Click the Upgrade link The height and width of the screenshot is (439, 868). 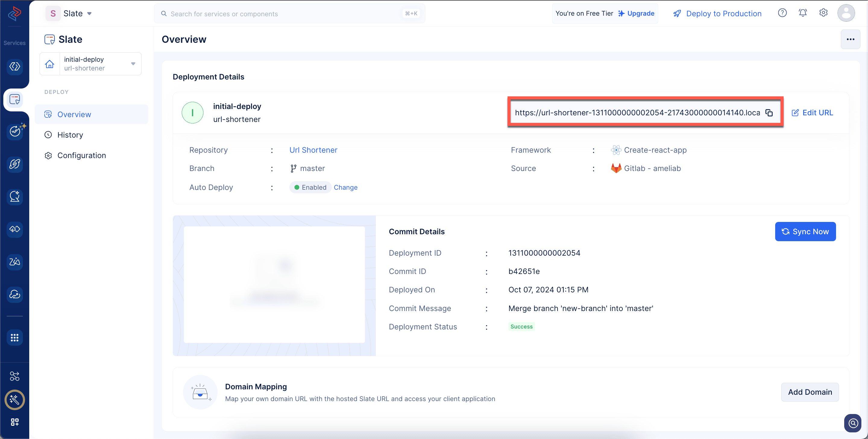(636, 14)
